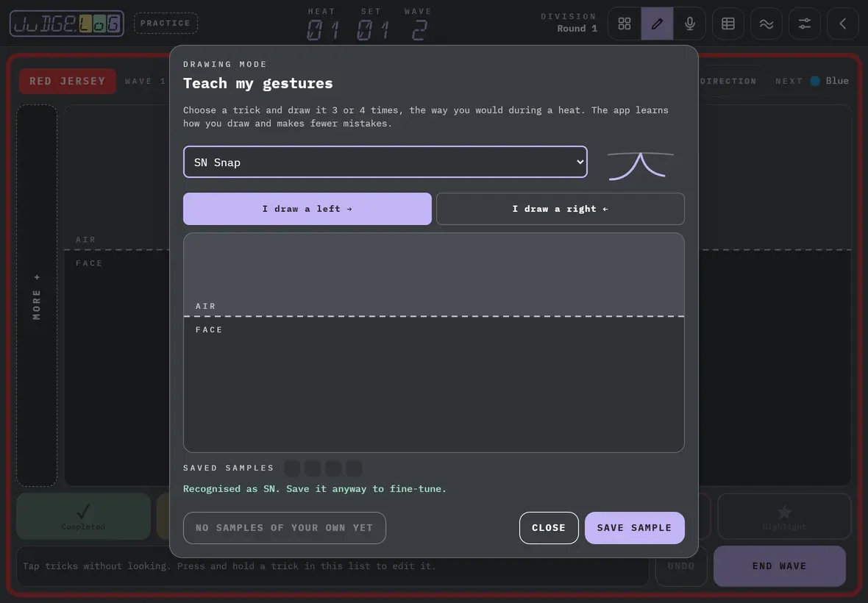Viewport: 868px width, 603px height.
Task: Click the End Wave button
Action: pos(780,566)
